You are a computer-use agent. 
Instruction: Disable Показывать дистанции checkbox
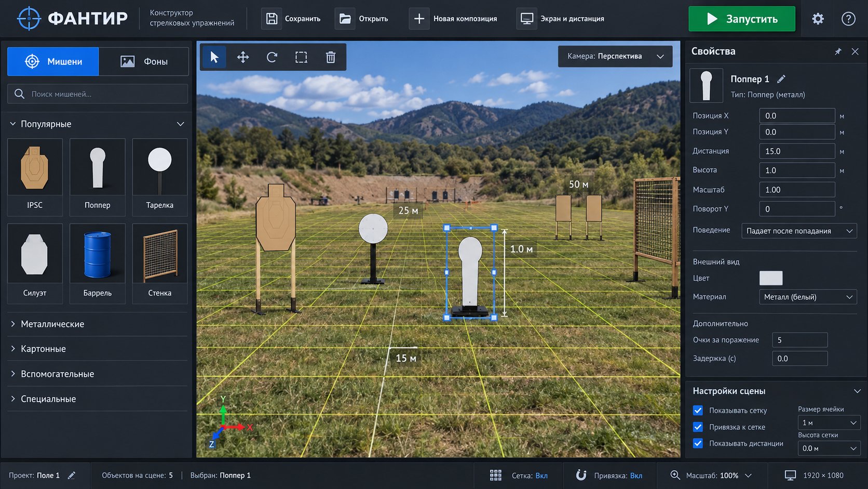click(698, 443)
